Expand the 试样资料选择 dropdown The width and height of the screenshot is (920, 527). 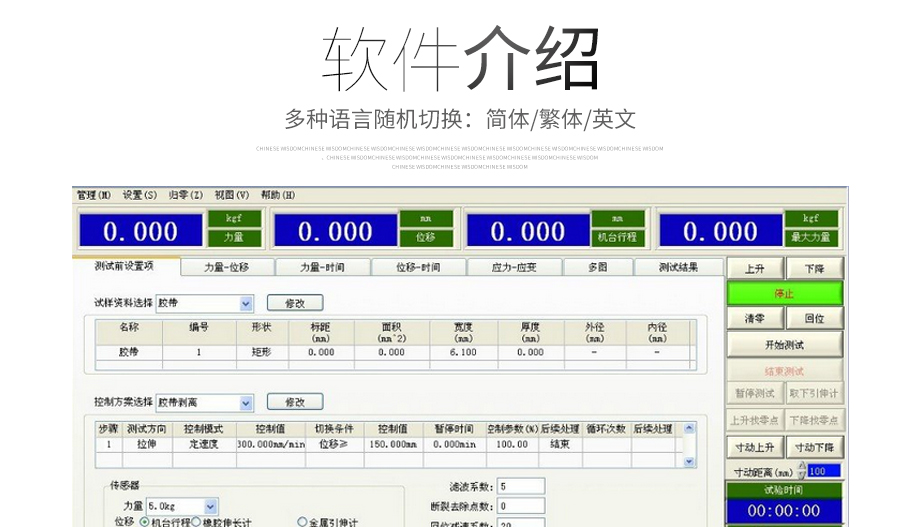[246, 303]
